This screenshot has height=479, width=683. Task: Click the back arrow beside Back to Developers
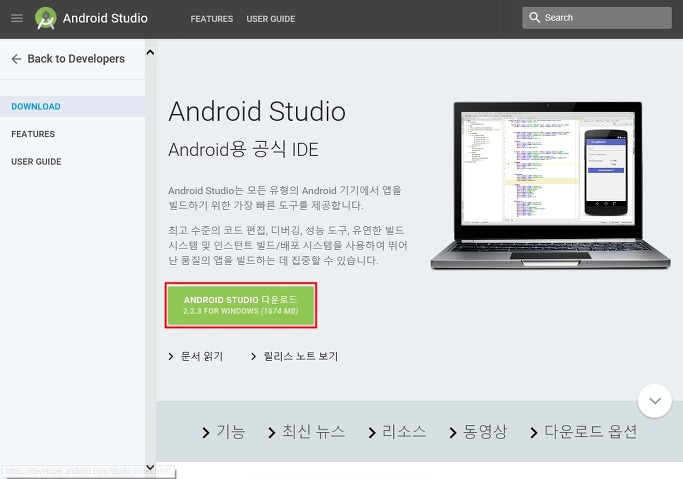click(16, 59)
